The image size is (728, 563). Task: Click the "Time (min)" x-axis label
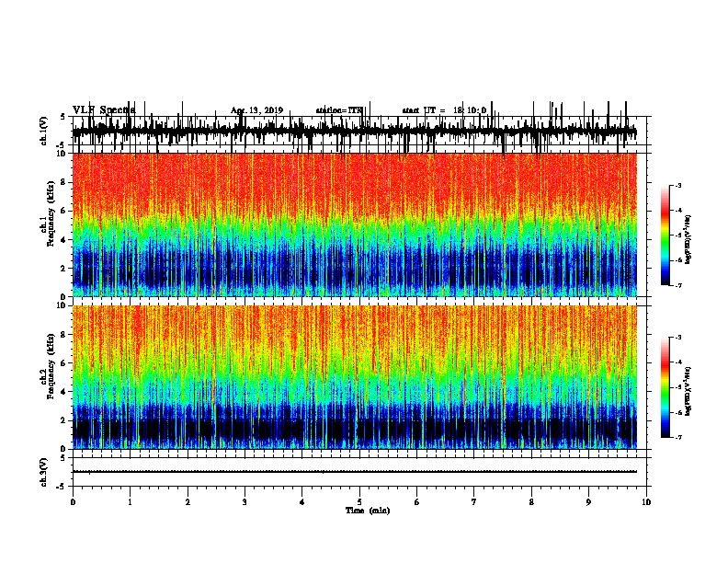tap(368, 511)
